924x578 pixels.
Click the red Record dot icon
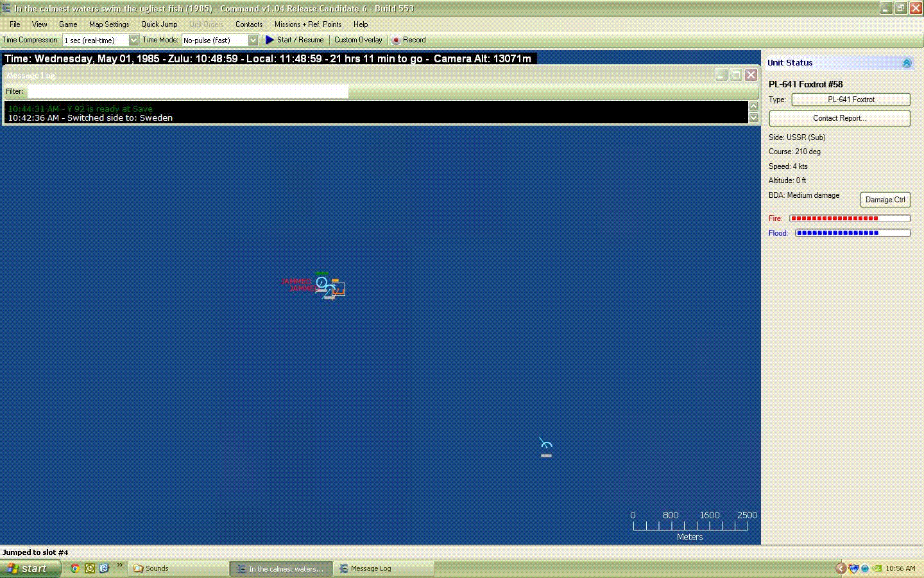click(396, 40)
